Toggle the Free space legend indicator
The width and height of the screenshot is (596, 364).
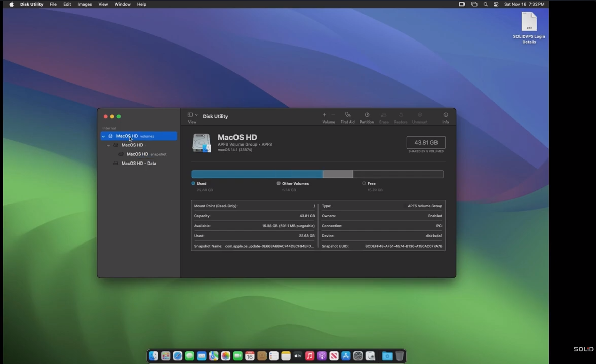[364, 183]
